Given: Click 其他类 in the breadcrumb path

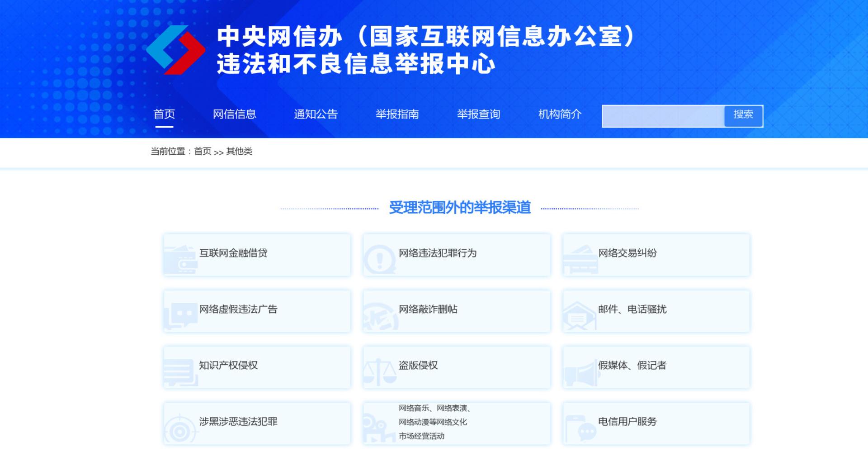Looking at the screenshot, I should click(x=239, y=151).
